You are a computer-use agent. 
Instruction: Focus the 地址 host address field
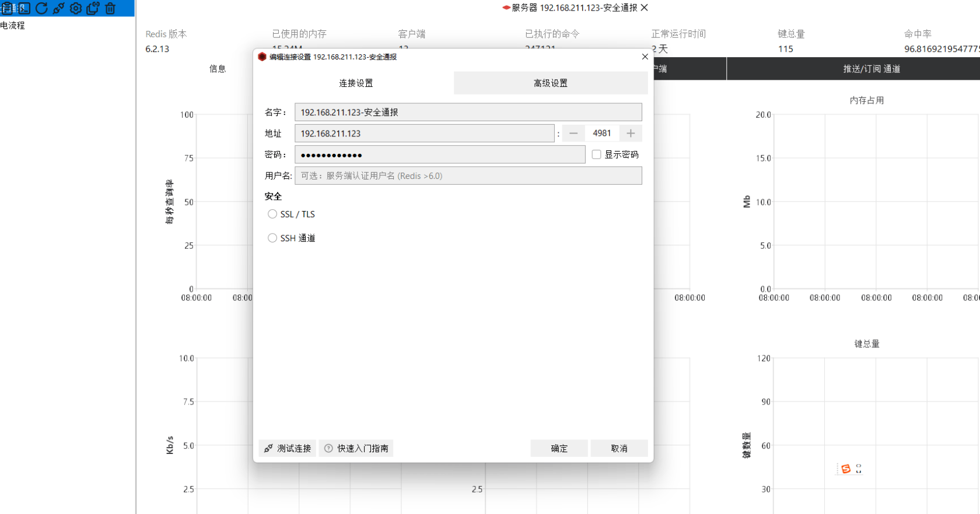tap(424, 133)
